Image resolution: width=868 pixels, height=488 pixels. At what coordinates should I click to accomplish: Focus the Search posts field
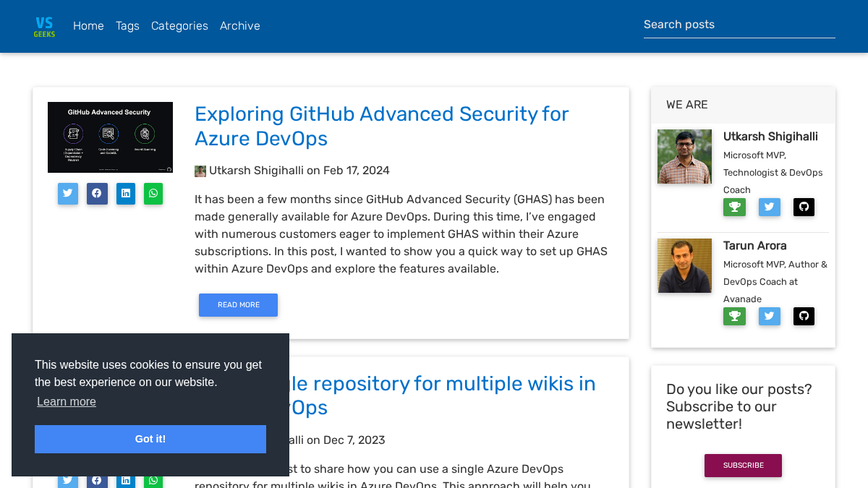pyautogui.click(x=739, y=25)
